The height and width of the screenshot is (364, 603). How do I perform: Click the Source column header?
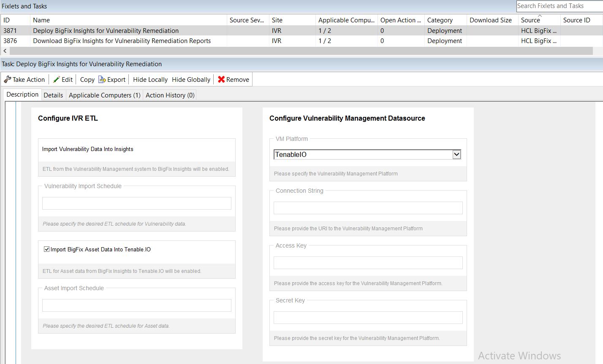(539, 20)
